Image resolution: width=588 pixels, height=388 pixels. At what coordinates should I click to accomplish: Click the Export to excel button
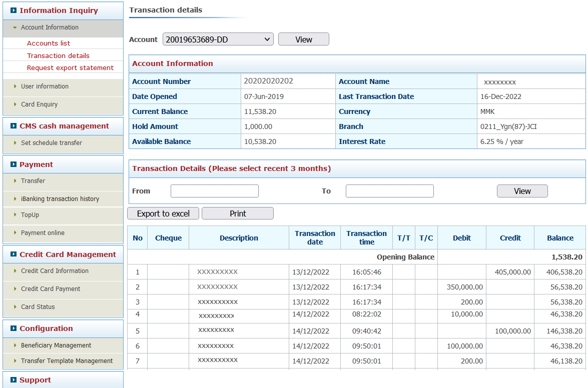[163, 213]
